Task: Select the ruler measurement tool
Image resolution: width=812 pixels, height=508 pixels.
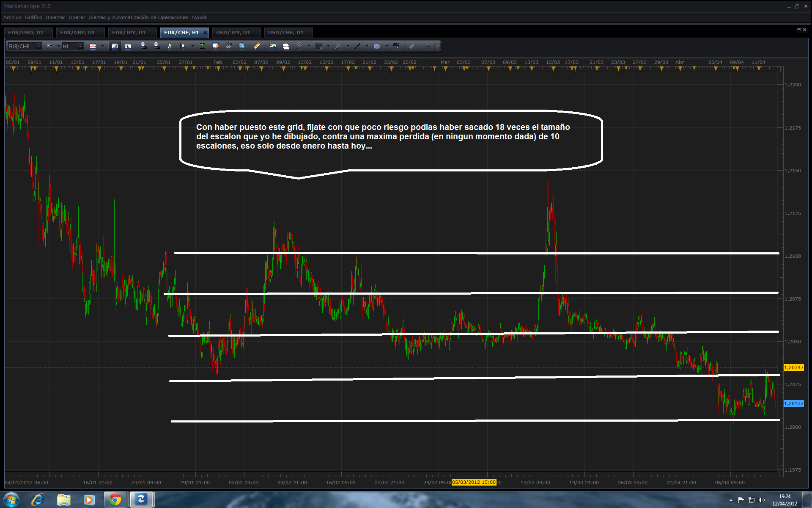Action: (x=257, y=46)
